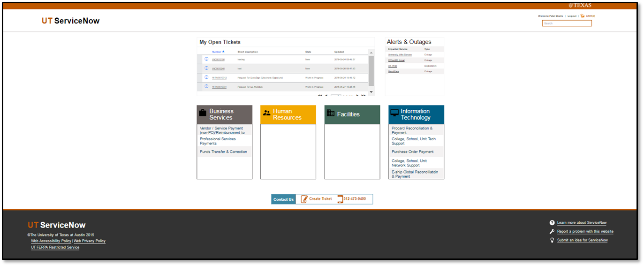Select Funds Transfer & Correction

click(x=223, y=152)
